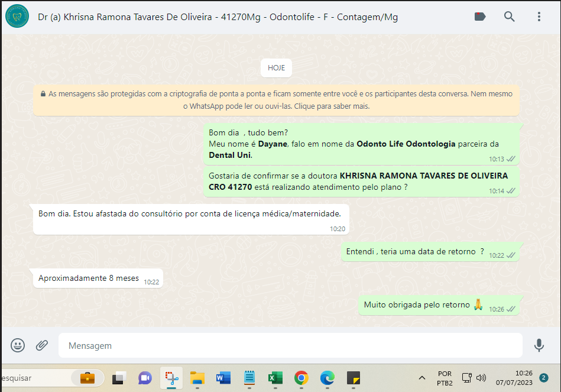Click the encryption notice to learn more
The image size is (561, 392).
pyautogui.click(x=276, y=101)
